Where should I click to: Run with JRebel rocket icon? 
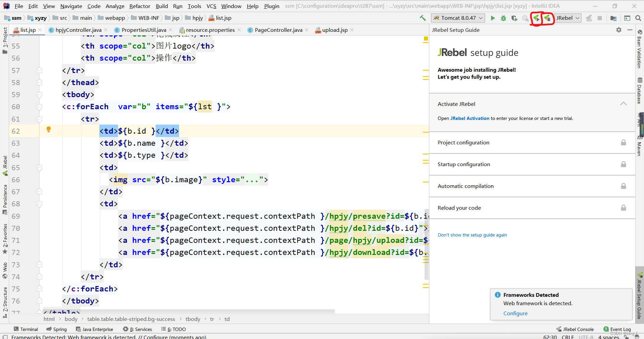coord(536,18)
